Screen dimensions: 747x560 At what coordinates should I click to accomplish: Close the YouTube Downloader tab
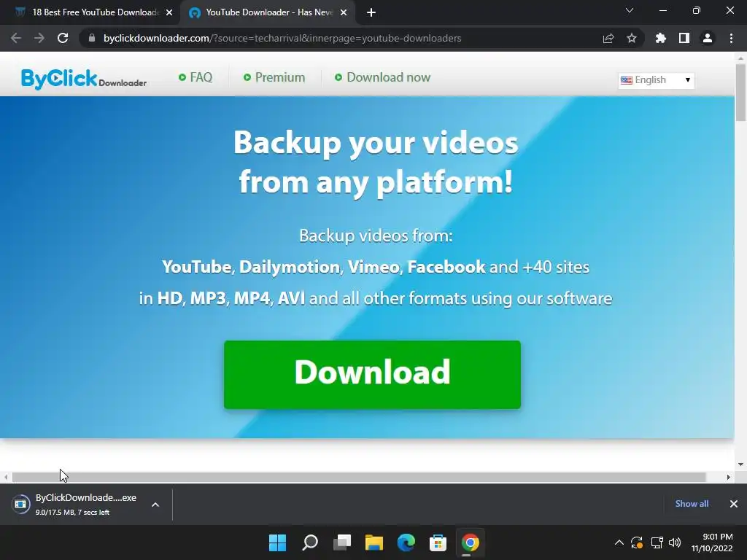pos(344,12)
